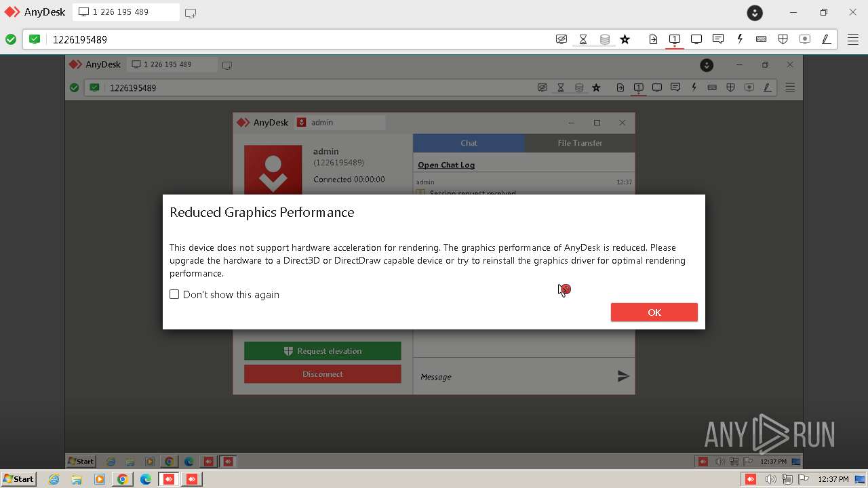This screenshot has width=868, height=488.
Task: Open the Chat Log link
Action: coord(446,165)
